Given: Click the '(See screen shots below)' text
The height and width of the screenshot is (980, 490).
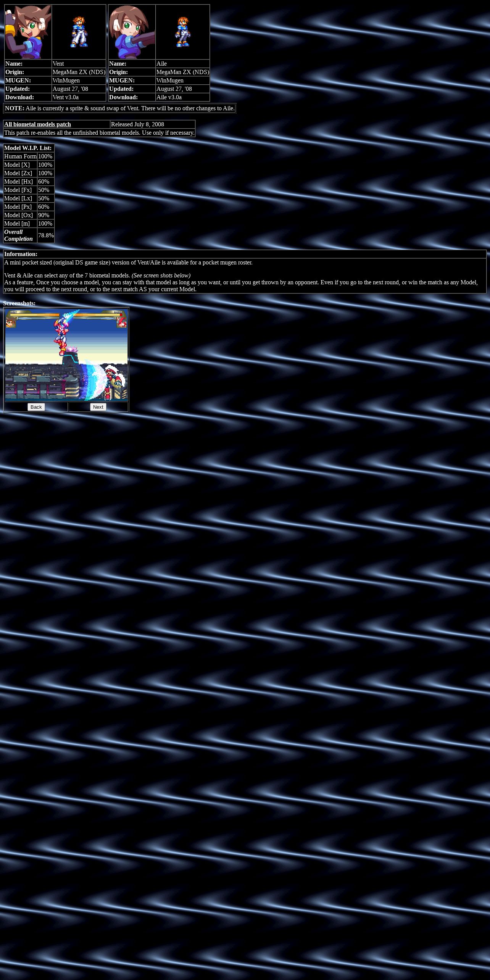Looking at the screenshot, I should (x=161, y=276).
